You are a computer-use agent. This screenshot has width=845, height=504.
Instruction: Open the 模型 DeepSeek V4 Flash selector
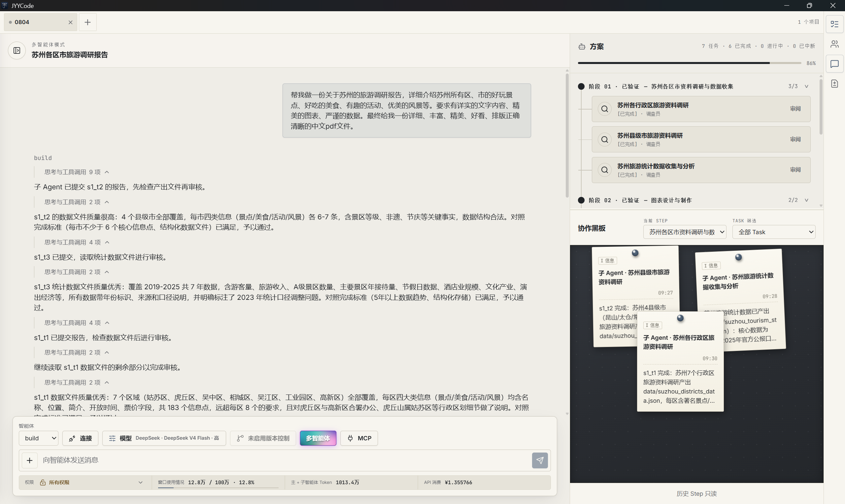[164, 438]
